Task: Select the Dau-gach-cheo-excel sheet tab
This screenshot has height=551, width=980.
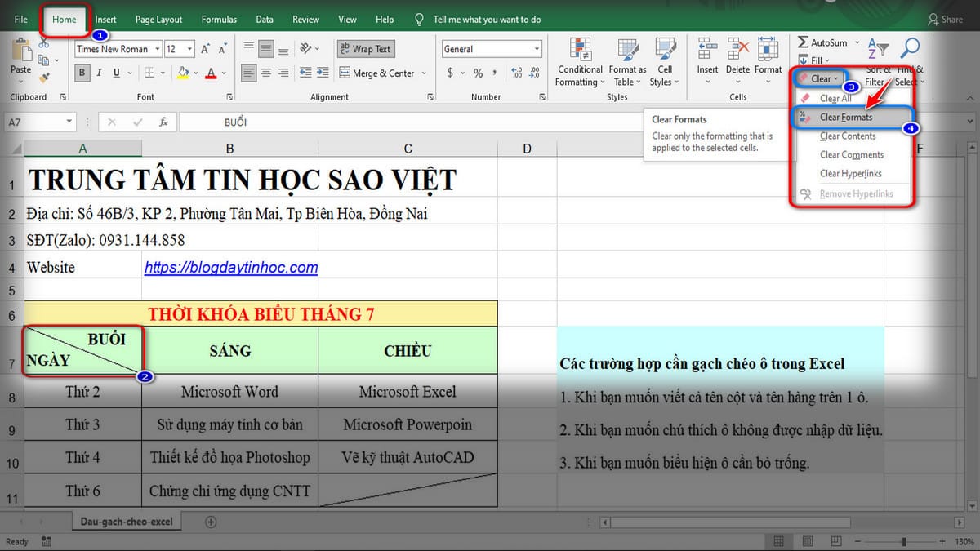Action: point(126,521)
